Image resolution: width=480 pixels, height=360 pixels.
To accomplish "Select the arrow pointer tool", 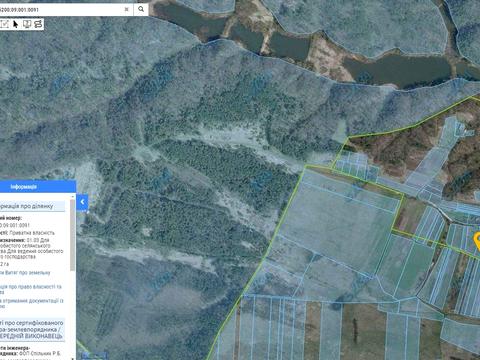I will point(16,24).
